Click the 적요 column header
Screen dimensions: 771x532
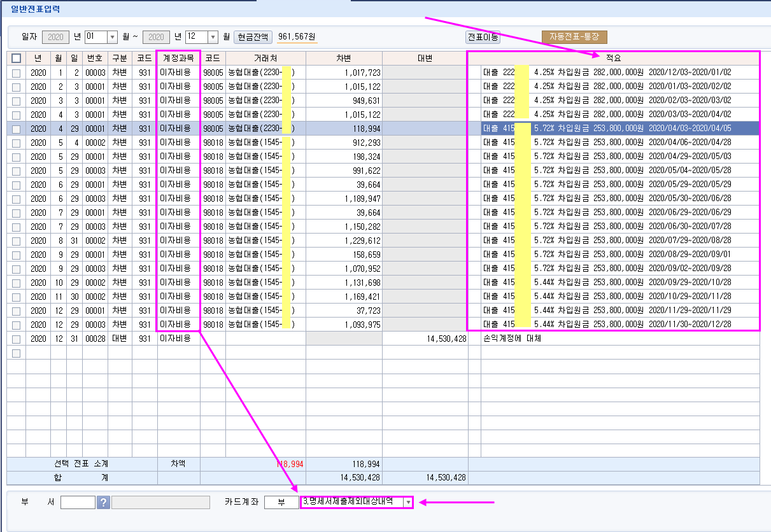click(613, 58)
